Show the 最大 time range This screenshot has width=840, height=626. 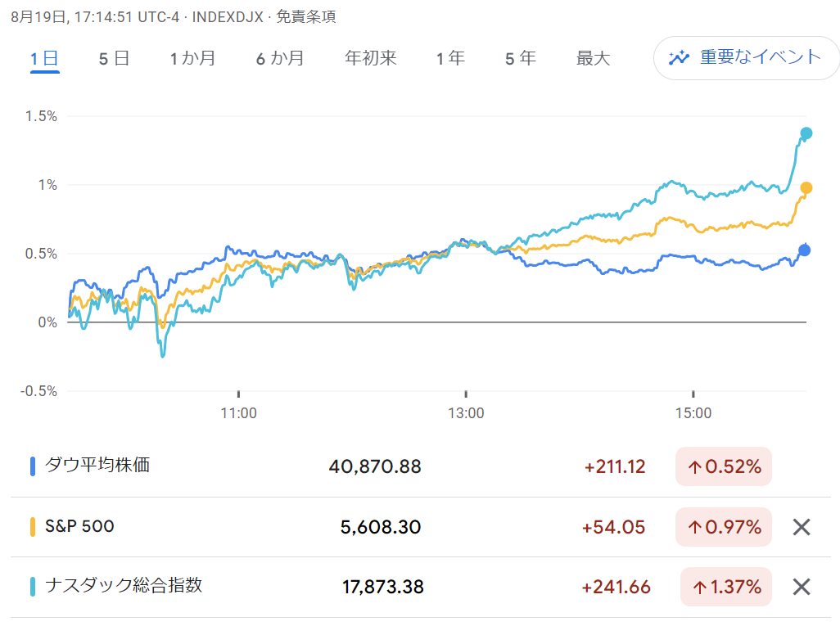(593, 58)
